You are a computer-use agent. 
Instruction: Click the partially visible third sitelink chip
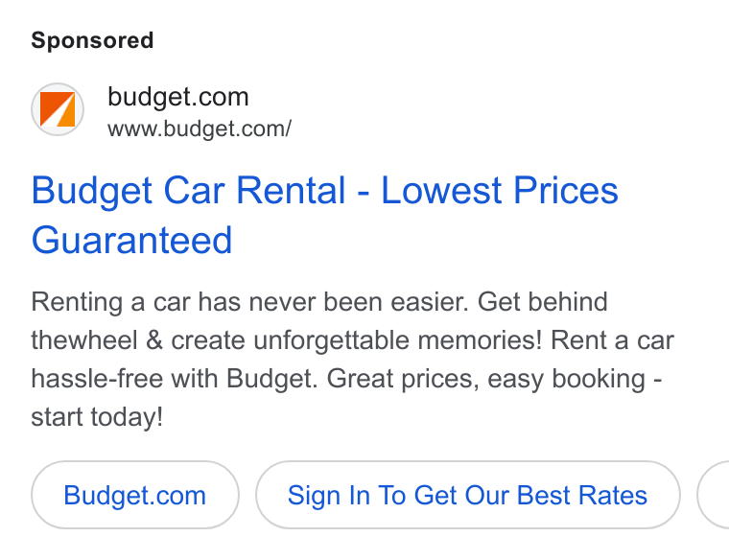(x=714, y=495)
